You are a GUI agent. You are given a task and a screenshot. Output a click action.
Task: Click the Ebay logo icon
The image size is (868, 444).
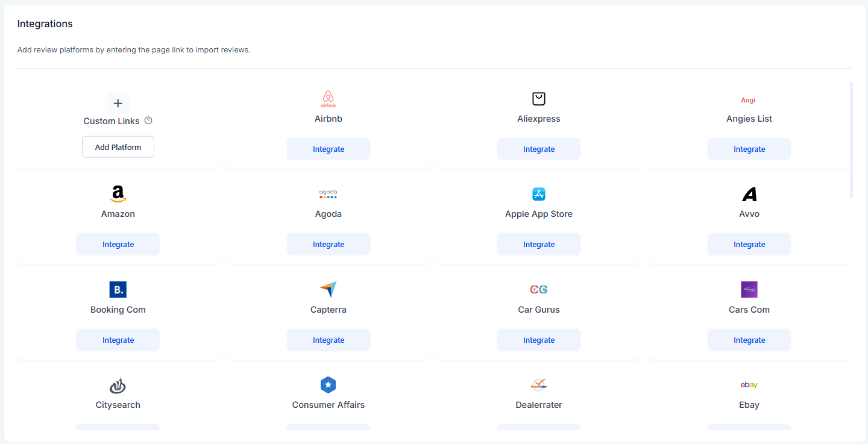(749, 385)
